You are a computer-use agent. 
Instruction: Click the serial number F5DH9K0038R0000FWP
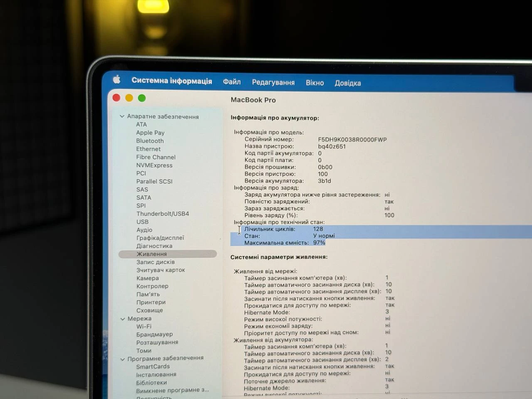(x=352, y=140)
